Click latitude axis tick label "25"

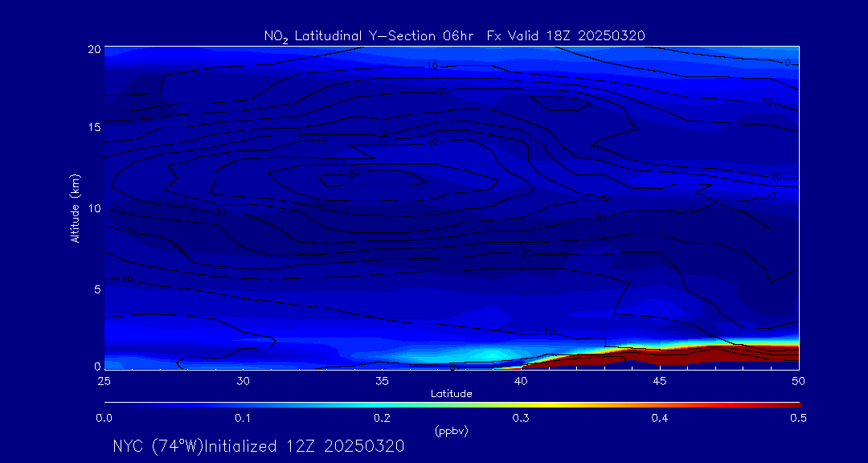tap(104, 381)
